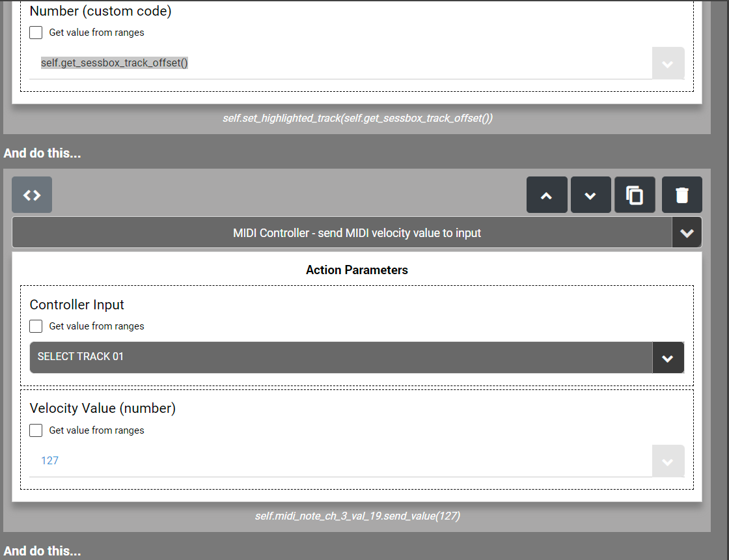Viewport: 729px width, 560px height.
Task: Click the midi_note_ch_3_val_19 generated code line
Action: pos(357,516)
